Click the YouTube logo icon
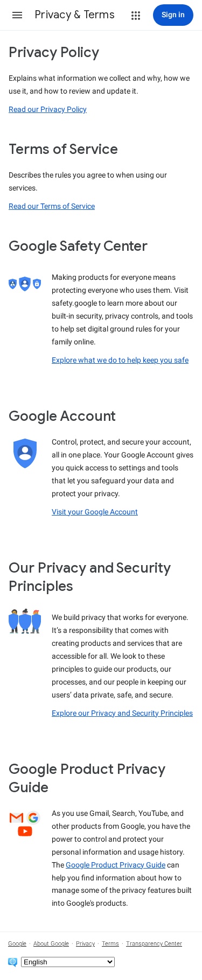202x980 pixels. coord(25,831)
